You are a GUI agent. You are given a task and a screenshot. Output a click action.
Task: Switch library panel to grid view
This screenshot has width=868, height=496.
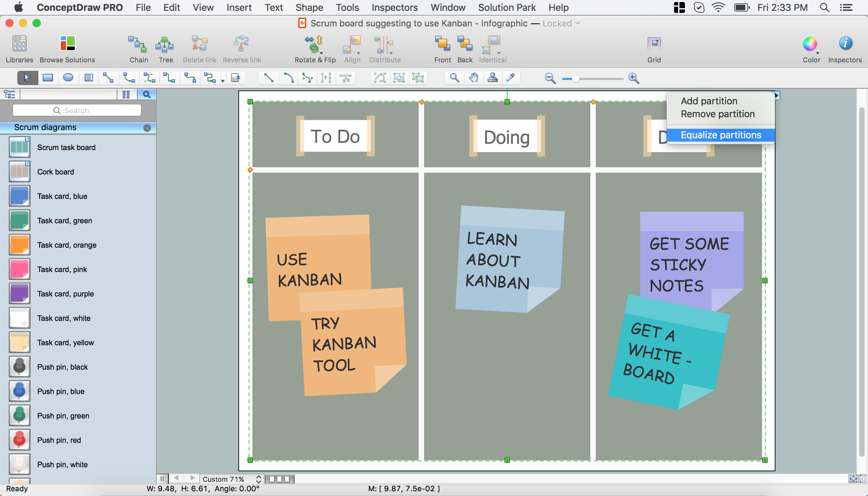click(x=126, y=95)
